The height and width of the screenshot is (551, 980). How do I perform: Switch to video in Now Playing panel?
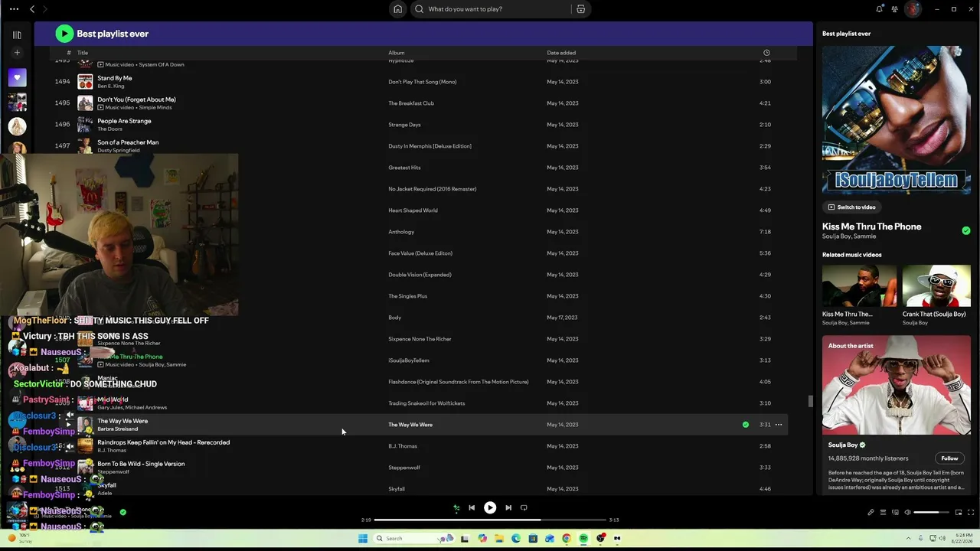point(851,207)
